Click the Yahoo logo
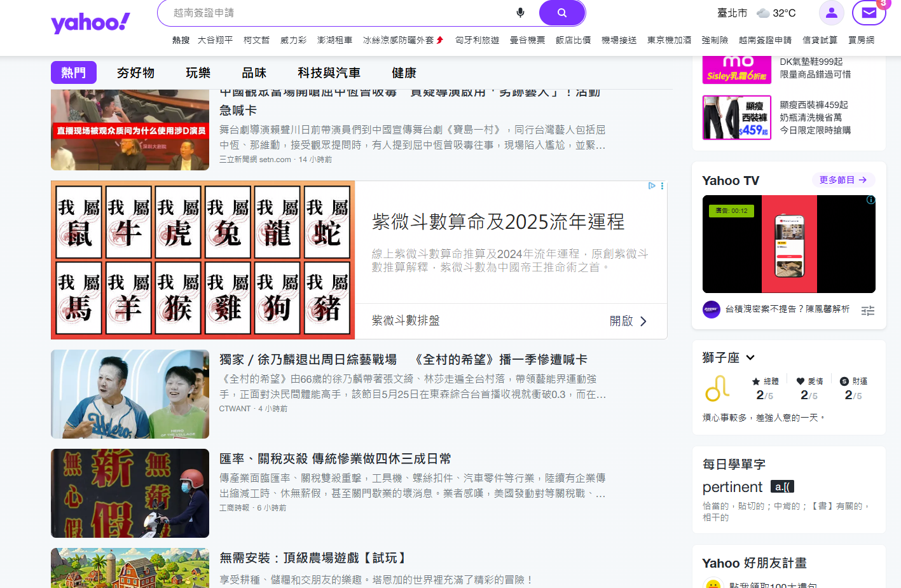The height and width of the screenshot is (588, 901). pyautogui.click(x=90, y=23)
